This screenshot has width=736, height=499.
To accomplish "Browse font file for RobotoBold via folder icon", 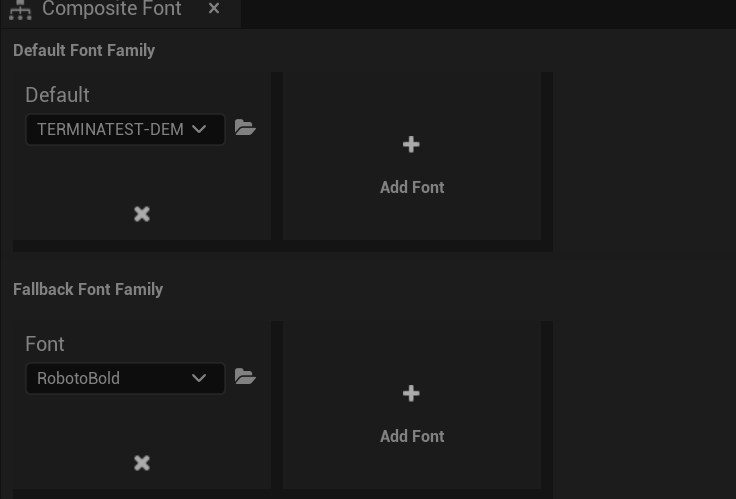I will coord(245,377).
